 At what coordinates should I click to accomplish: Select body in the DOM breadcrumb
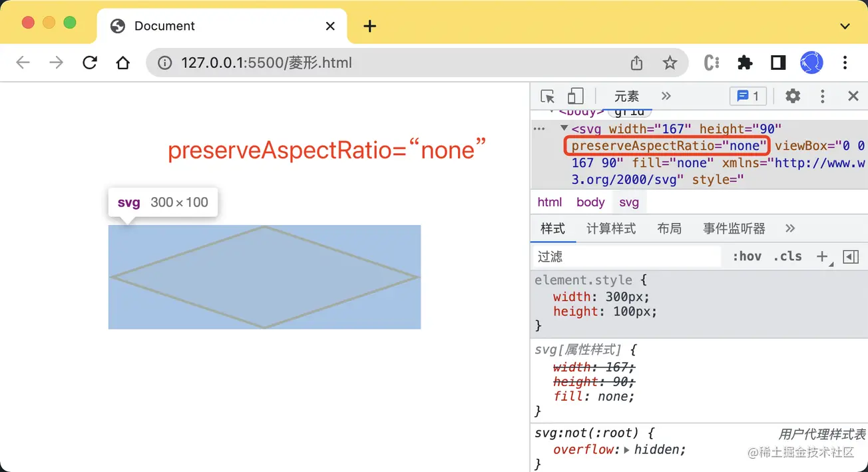pos(590,202)
